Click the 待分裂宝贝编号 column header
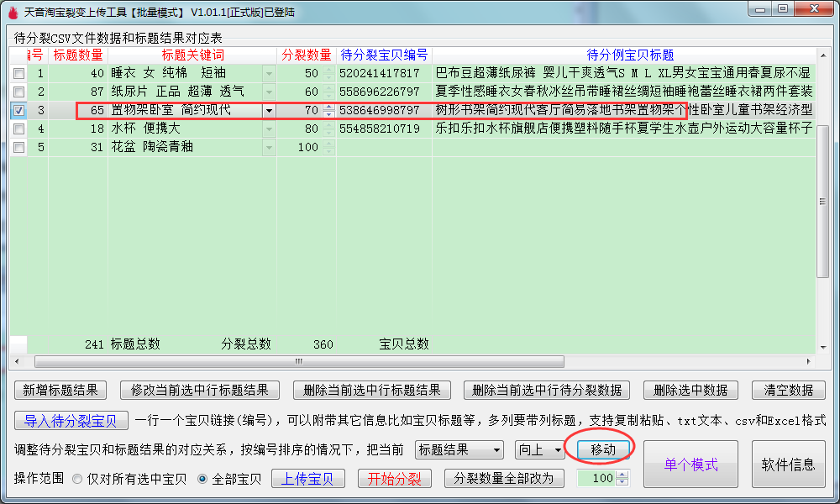This screenshot has height=504, width=840. point(384,55)
